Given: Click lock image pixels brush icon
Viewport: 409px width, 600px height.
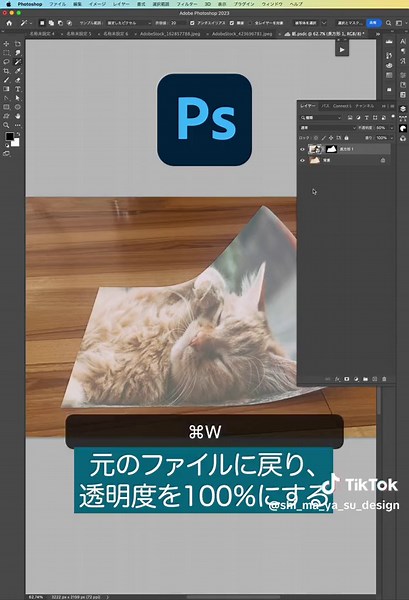Looking at the screenshot, I should pos(324,138).
